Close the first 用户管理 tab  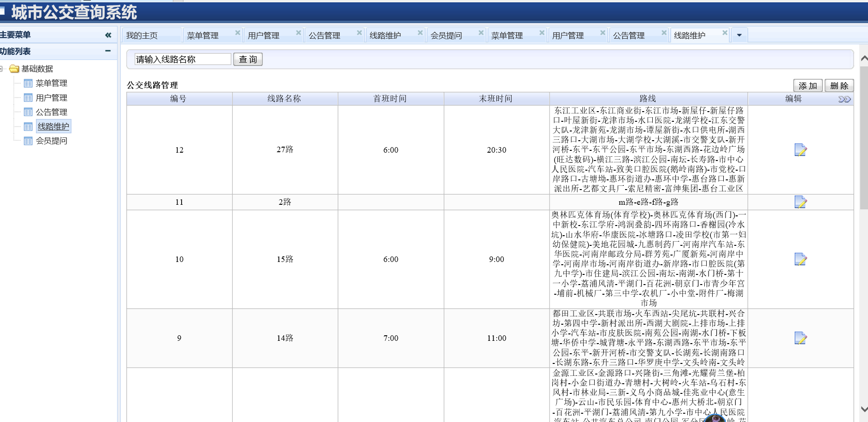click(x=298, y=33)
